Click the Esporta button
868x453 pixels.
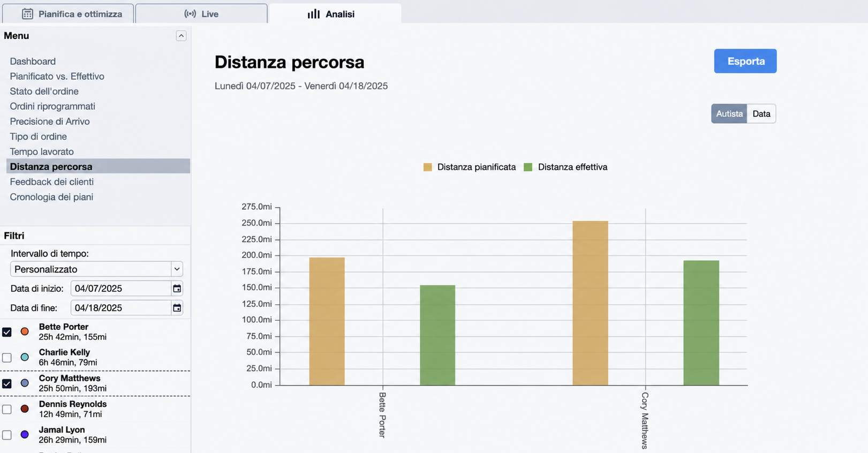[745, 61]
